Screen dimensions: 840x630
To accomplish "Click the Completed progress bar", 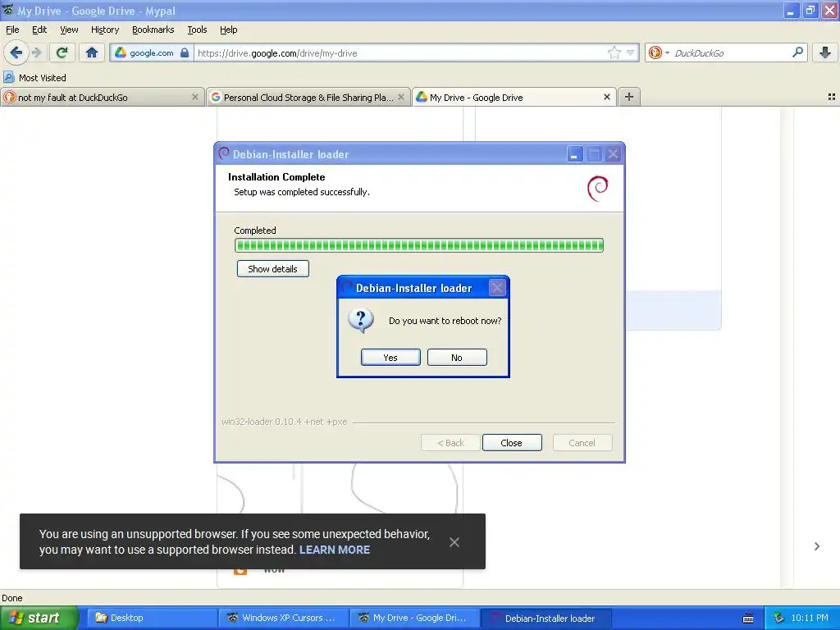I will coord(419,245).
